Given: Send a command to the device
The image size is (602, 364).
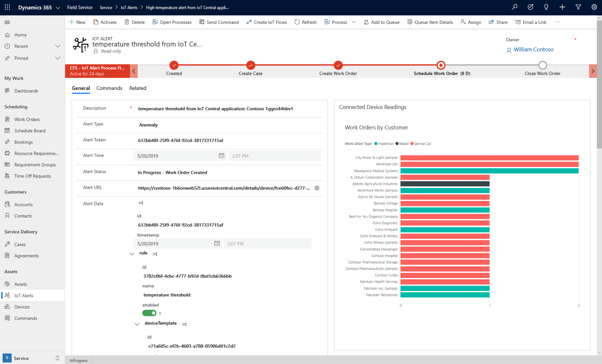Looking at the screenshot, I should pyautogui.click(x=219, y=22).
